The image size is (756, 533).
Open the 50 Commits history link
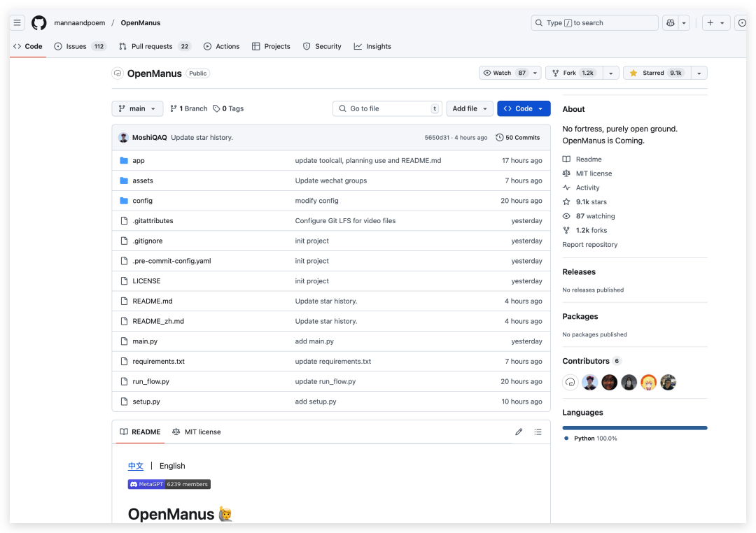518,138
